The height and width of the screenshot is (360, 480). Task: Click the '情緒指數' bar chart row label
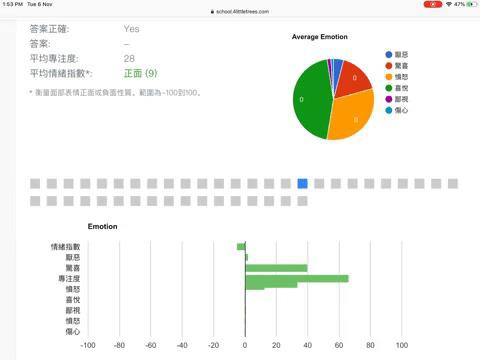click(x=65, y=247)
